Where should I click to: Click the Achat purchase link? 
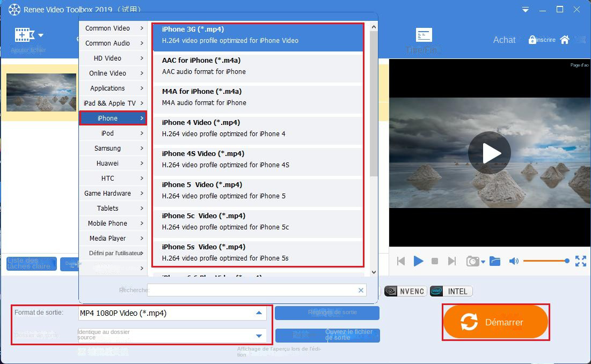coord(504,40)
